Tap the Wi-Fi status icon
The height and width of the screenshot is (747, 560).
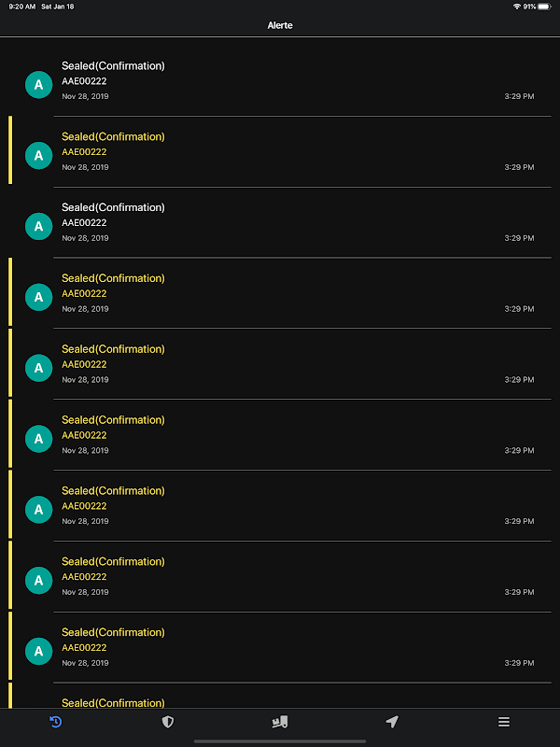516,7
